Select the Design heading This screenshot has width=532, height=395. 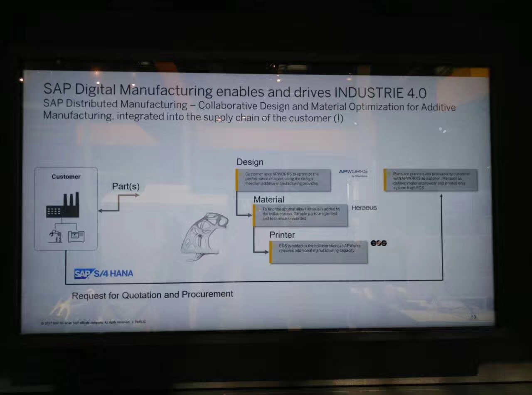tap(250, 162)
